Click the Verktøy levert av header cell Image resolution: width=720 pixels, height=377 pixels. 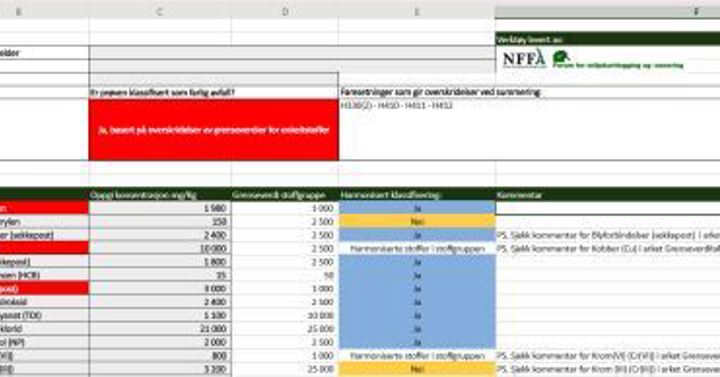point(608,39)
